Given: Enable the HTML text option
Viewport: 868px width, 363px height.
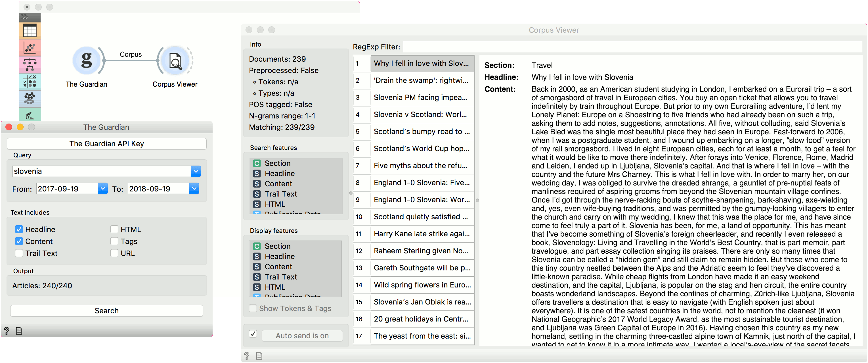Looking at the screenshot, I should tap(115, 230).
